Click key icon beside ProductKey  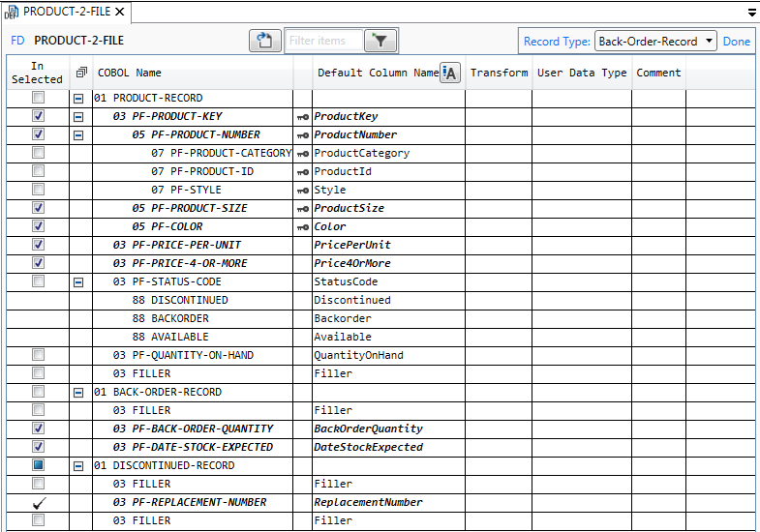[x=303, y=117]
